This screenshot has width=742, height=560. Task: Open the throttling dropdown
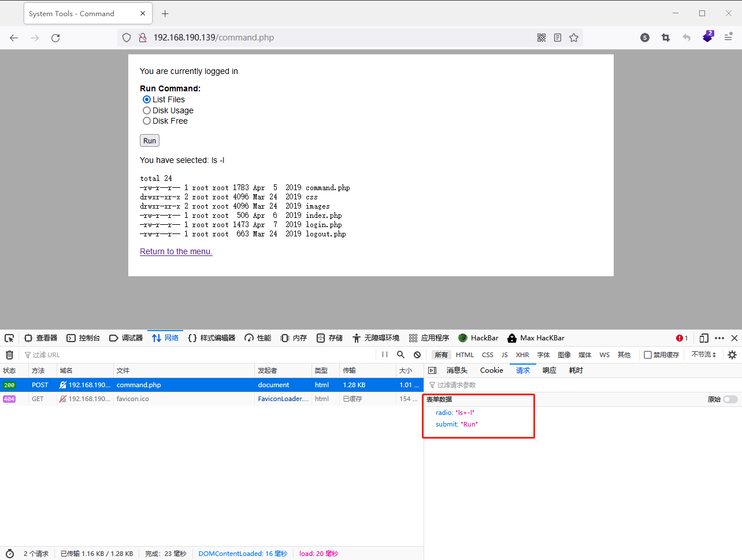tap(704, 355)
